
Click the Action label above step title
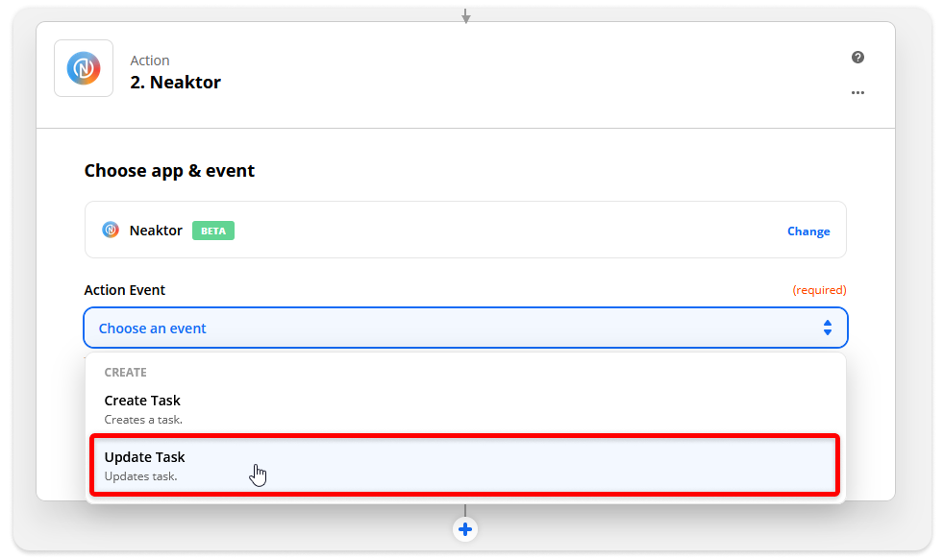[150, 61]
